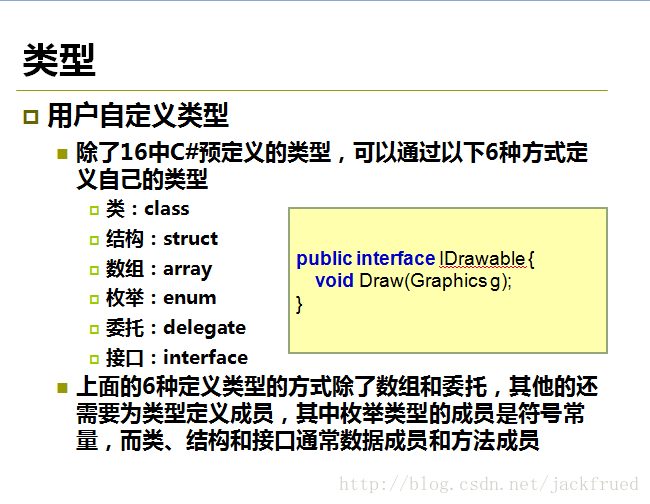This screenshot has width=650, height=504.
Task: Click the list item '结构：struct'
Action: 162,239
